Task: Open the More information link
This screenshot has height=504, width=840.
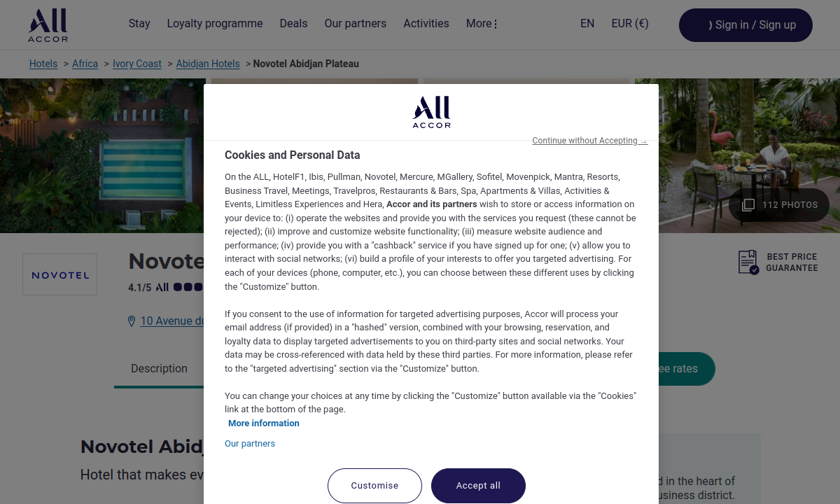Action: [x=264, y=423]
